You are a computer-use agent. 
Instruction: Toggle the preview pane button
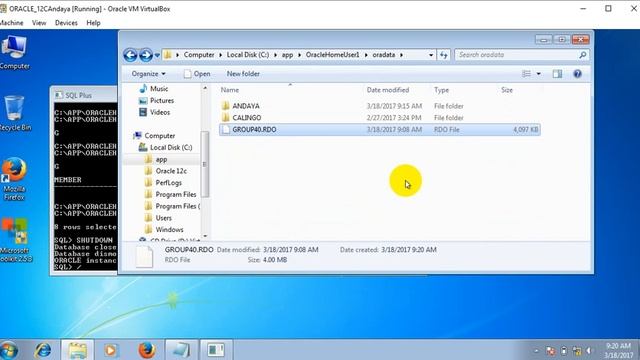tap(557, 74)
